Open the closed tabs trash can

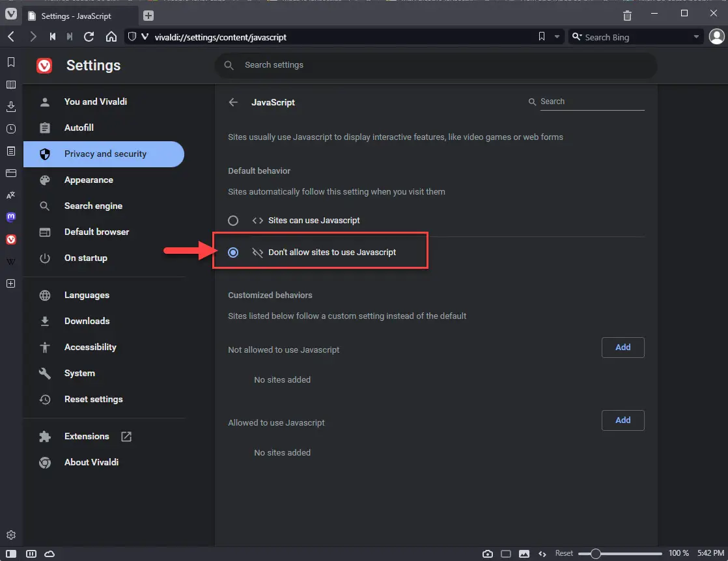pos(627,16)
